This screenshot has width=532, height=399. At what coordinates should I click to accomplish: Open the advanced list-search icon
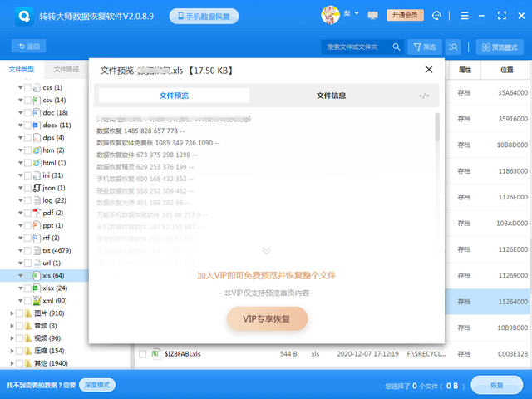453,47
